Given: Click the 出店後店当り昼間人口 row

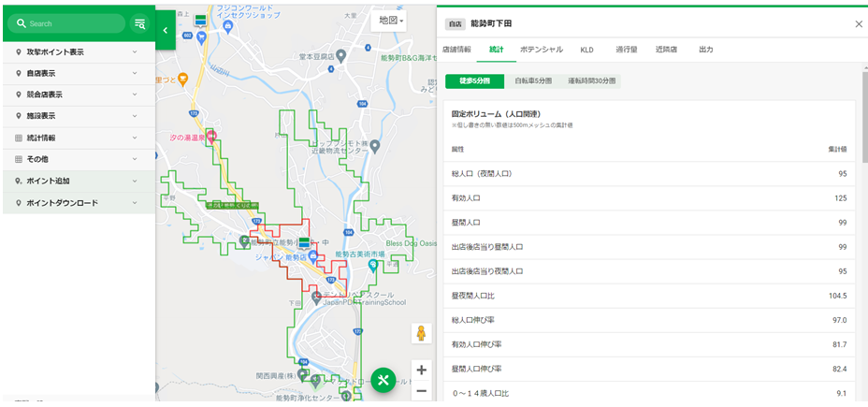Looking at the screenshot, I should pyautogui.click(x=649, y=247).
